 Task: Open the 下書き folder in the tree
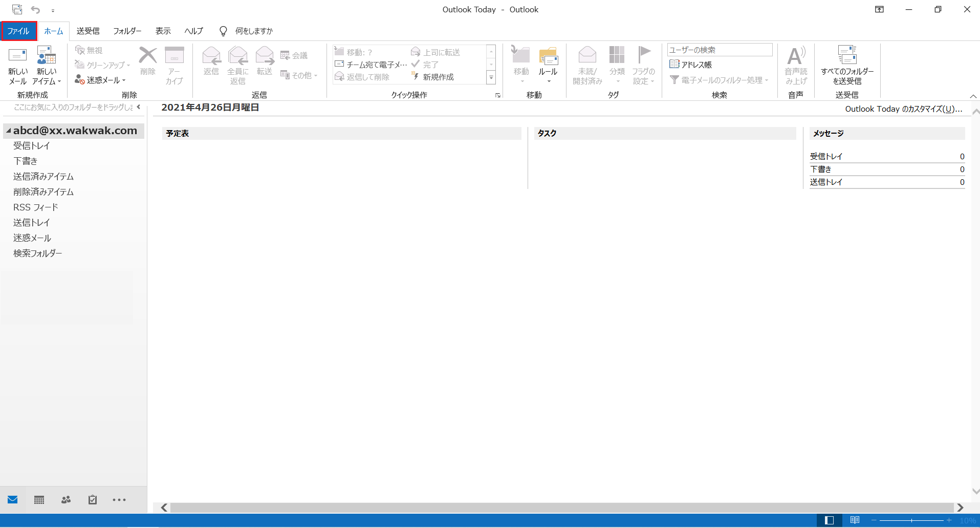tap(25, 161)
